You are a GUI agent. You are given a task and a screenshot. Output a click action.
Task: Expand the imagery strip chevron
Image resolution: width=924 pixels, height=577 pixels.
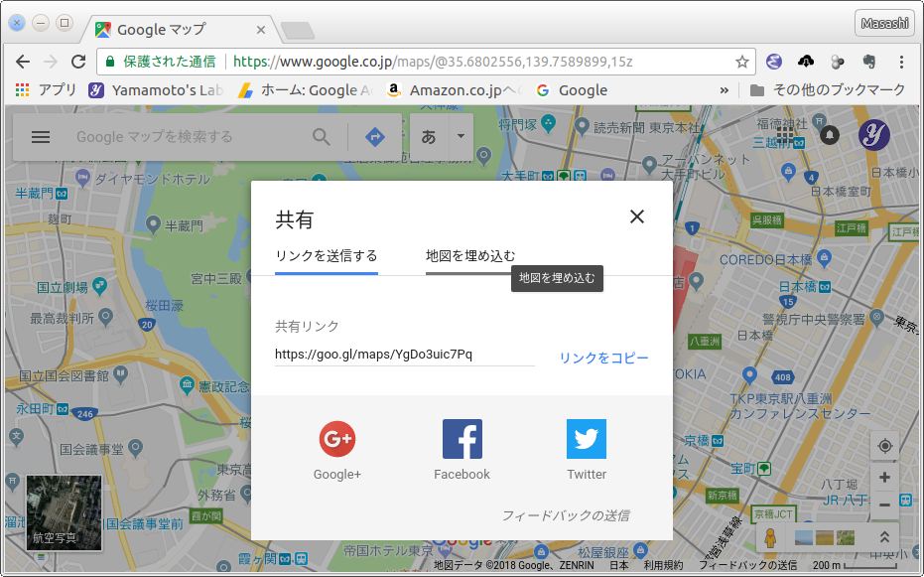click(884, 537)
